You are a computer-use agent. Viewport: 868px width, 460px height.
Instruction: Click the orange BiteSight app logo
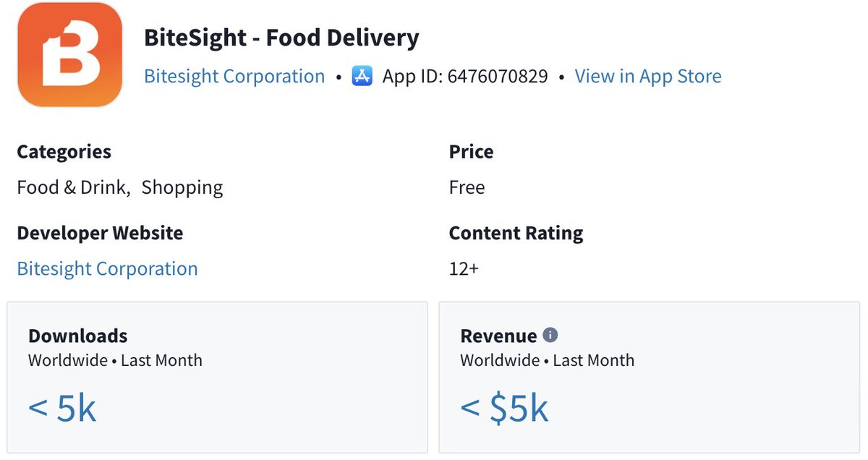[x=69, y=55]
